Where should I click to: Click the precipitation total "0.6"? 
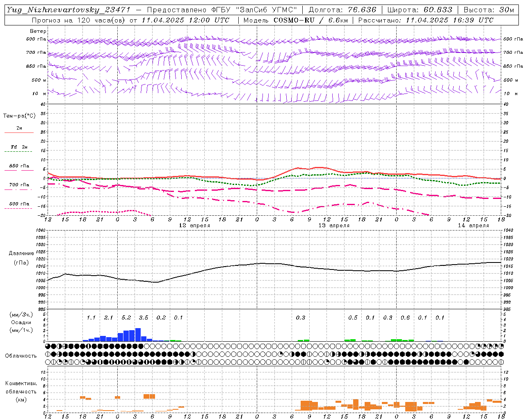click(405, 318)
